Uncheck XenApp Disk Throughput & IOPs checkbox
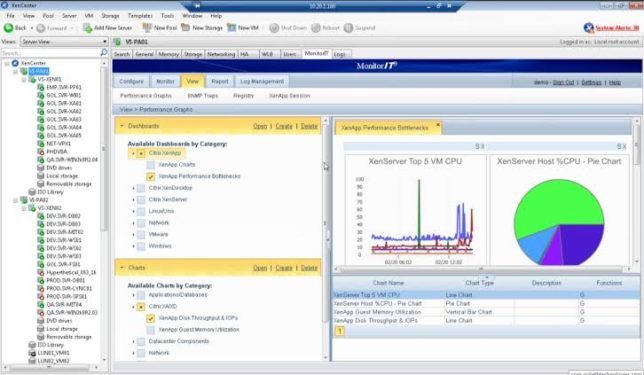Screen dimensions: 644x375 click(151, 318)
